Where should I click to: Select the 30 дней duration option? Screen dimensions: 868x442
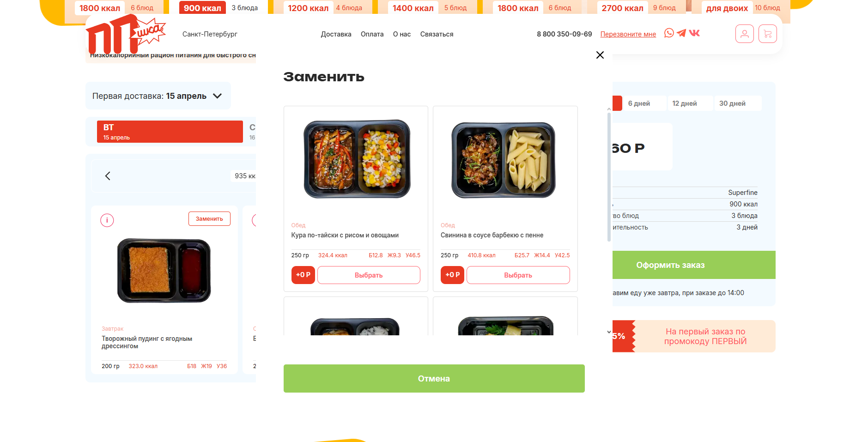tap(738, 103)
